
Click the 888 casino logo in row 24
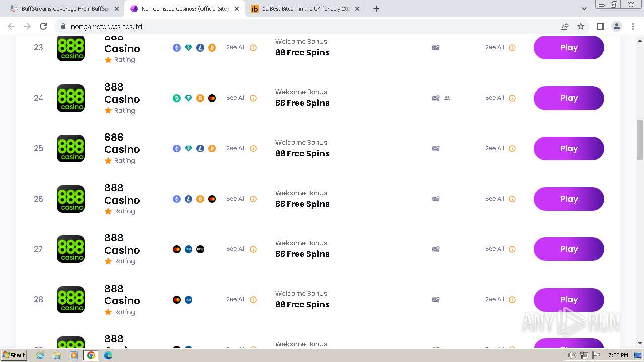point(70,98)
